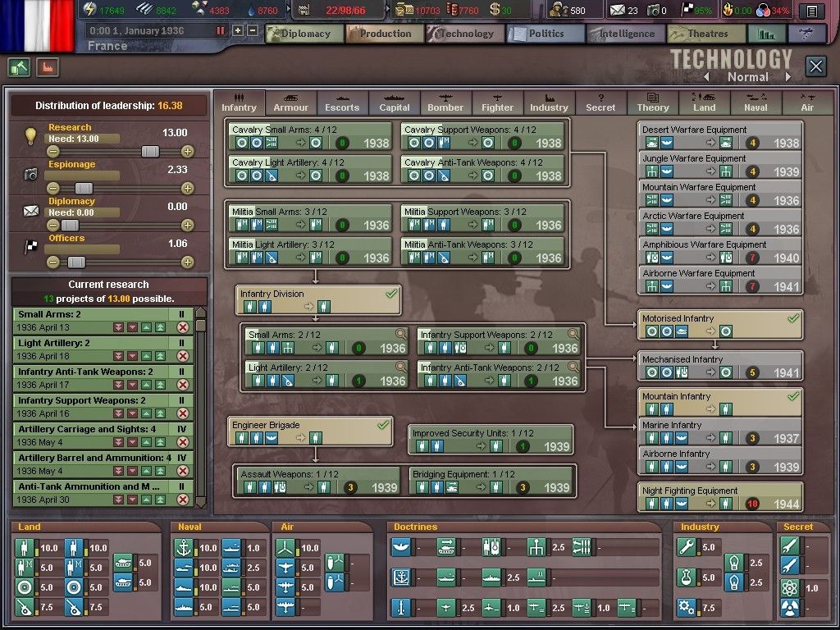Move Small Arms: 2 to queue bottom

click(x=118, y=327)
